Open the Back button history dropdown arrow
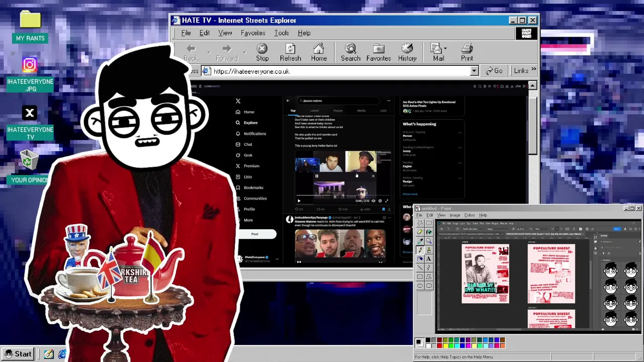 [x=209, y=52]
